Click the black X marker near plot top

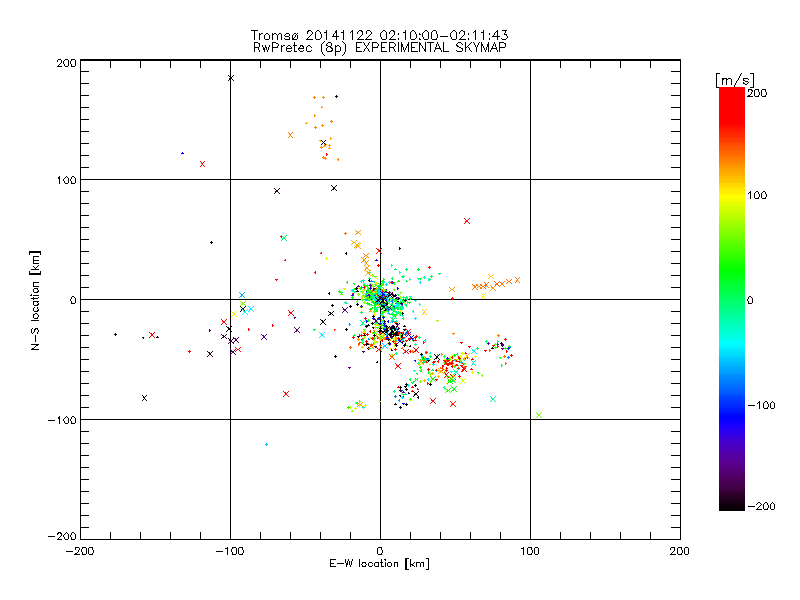click(231, 78)
